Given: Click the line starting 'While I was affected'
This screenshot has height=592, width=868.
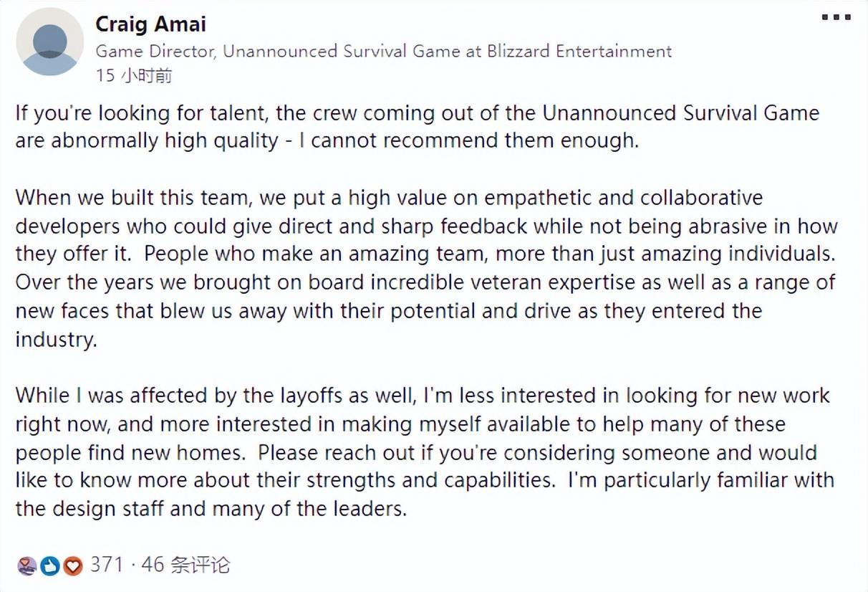Looking at the screenshot, I should (423, 396).
